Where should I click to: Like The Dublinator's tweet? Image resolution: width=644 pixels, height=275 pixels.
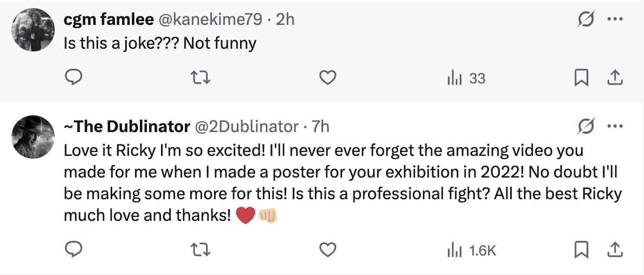click(327, 250)
